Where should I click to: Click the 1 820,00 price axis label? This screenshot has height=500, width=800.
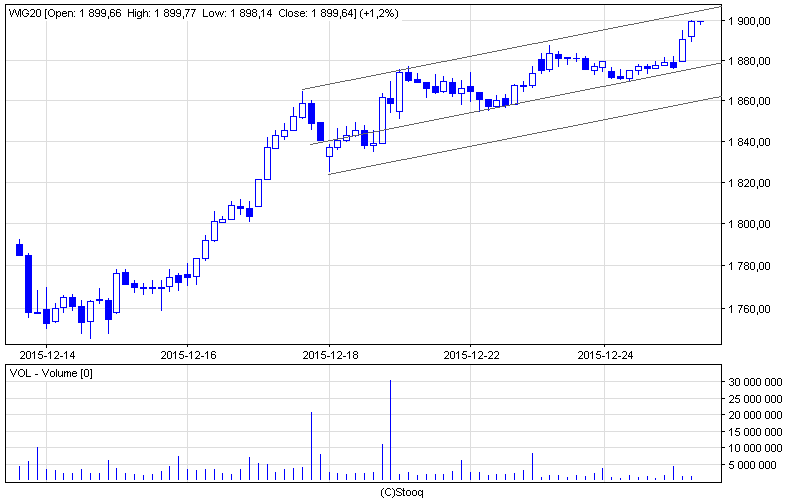[x=749, y=183]
